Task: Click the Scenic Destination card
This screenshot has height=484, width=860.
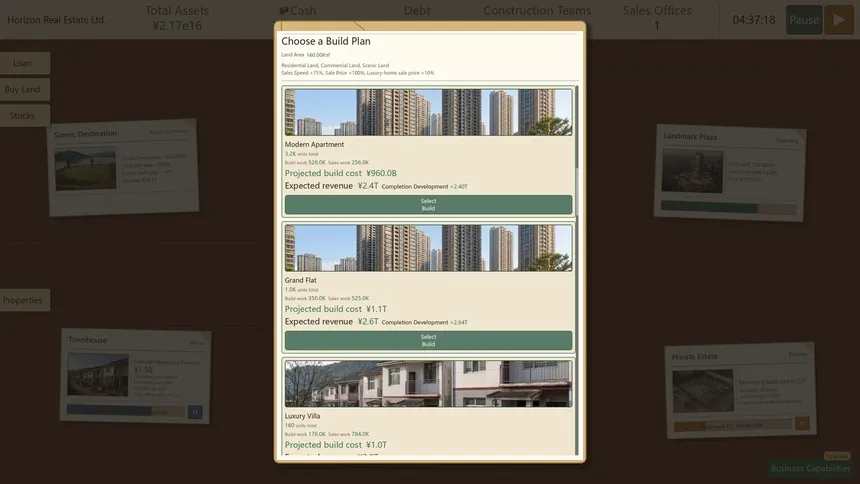Action: (x=123, y=167)
